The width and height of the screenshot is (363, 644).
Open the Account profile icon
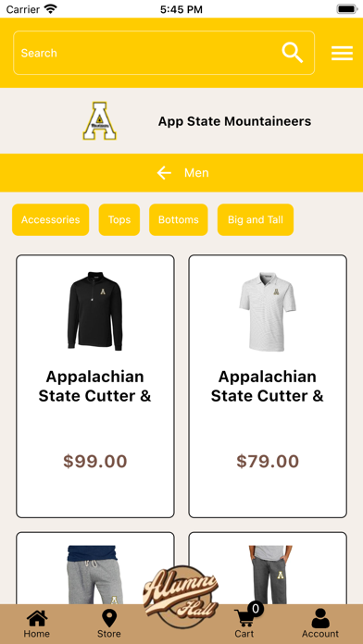(320, 618)
